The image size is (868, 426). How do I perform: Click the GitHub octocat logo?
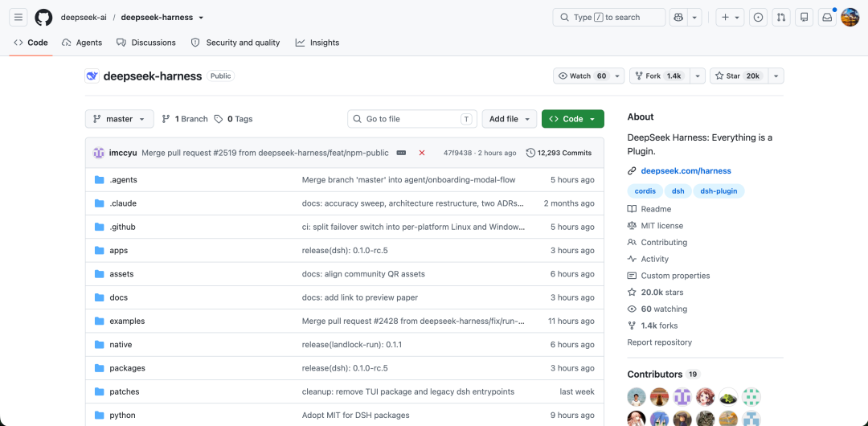43,17
